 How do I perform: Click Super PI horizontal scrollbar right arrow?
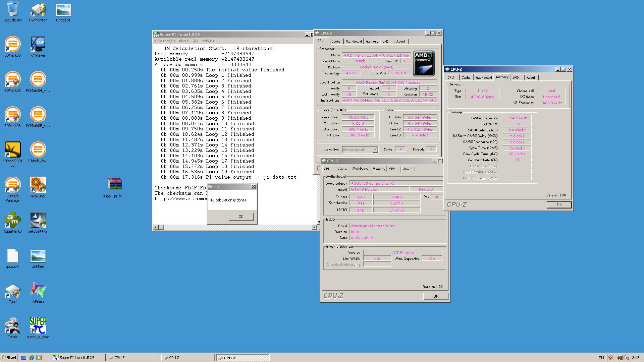tap(314, 227)
